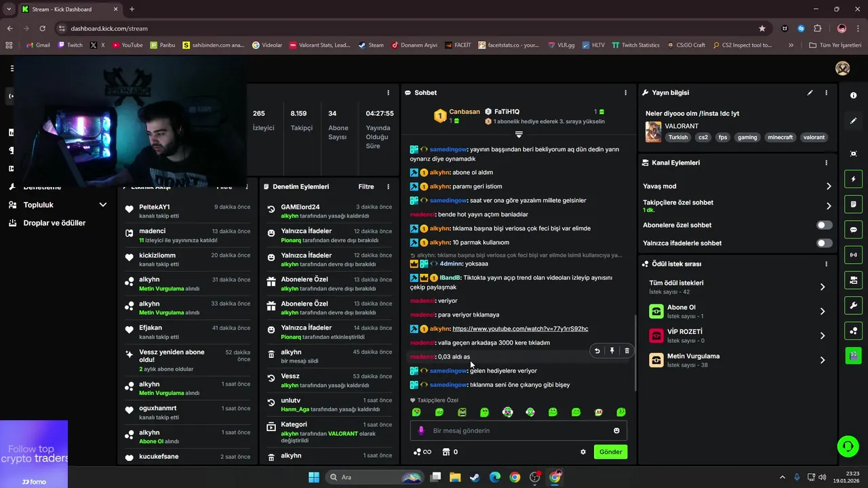The width and height of the screenshot is (868, 488).
Task: Expand Yavaş mod options
Action: [829, 186]
